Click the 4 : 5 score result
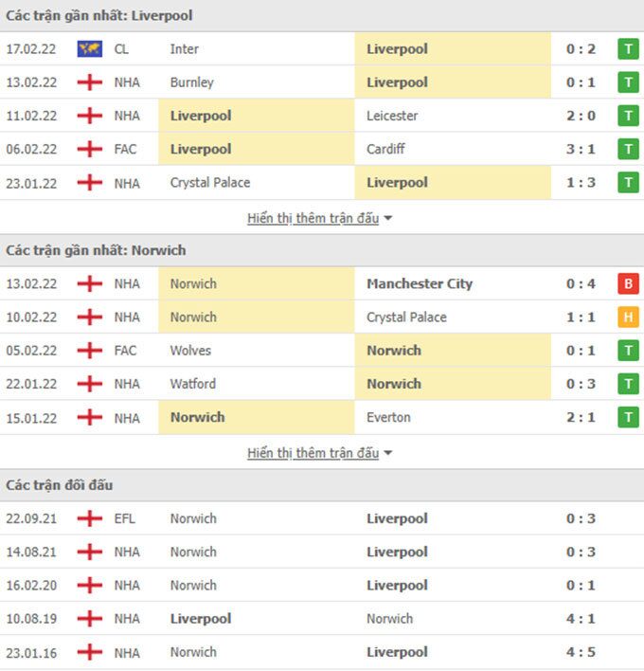Viewport: 644px width, 671px height. point(581,652)
